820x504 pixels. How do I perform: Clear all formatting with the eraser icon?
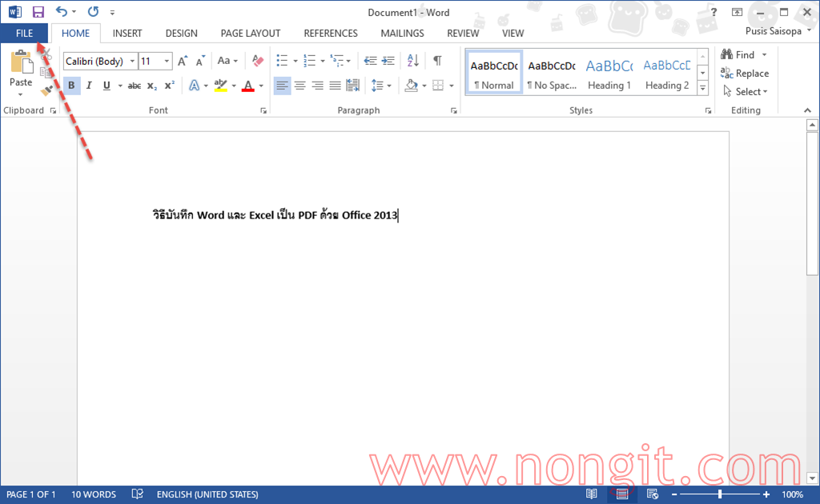(257, 61)
